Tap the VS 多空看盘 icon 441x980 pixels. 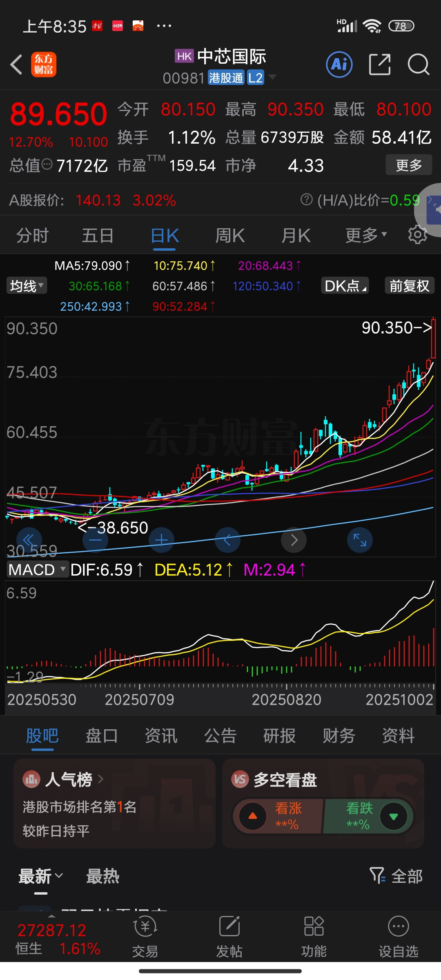click(240, 780)
